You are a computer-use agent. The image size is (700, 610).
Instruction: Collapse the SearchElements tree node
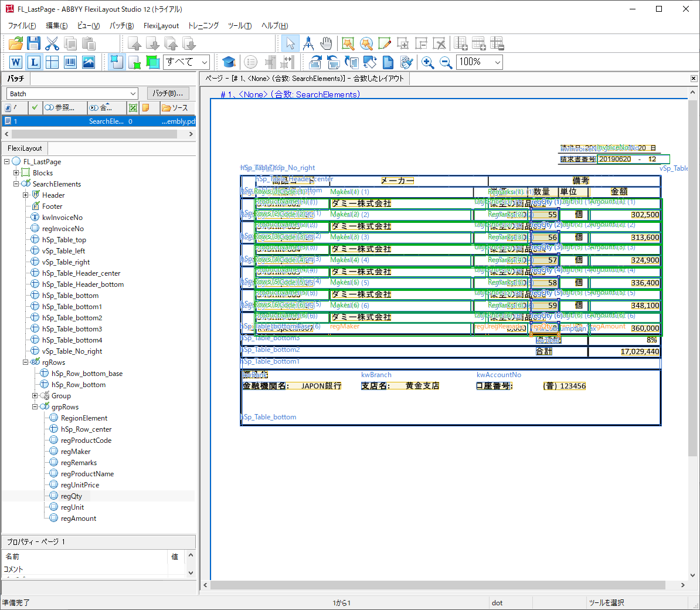[x=16, y=184]
